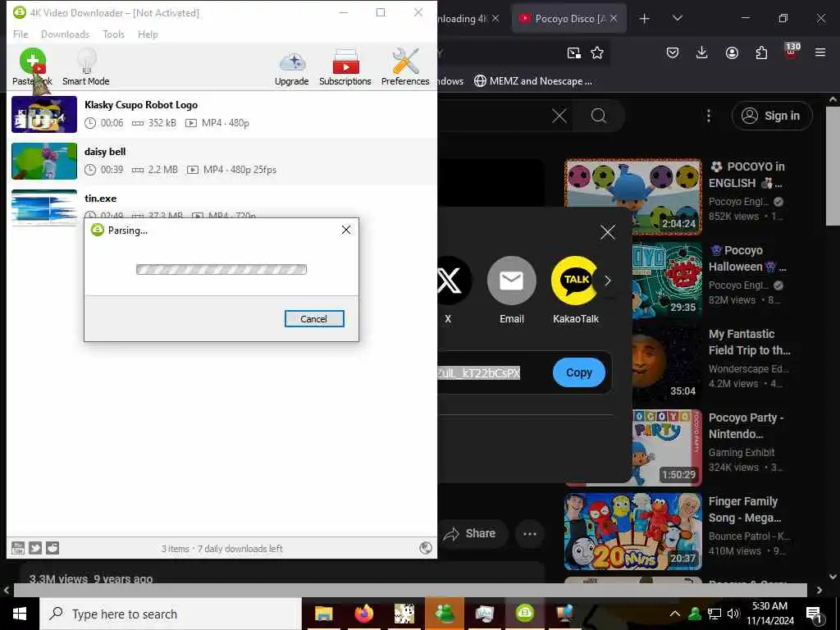Cancel the Parsing dialog
Screen dimensions: 840x630
click(314, 319)
